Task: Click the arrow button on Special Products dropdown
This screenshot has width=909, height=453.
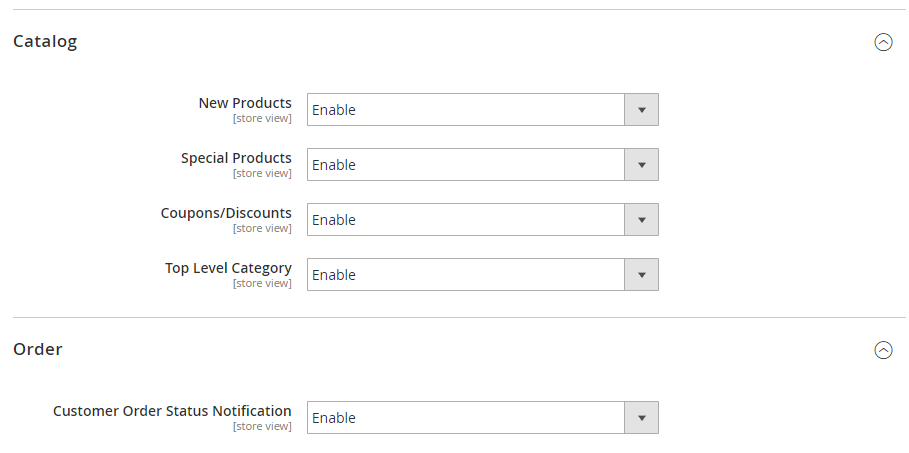Action: point(641,165)
